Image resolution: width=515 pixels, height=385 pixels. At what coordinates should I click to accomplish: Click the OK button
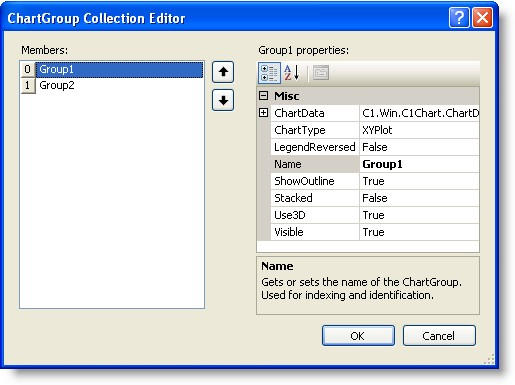pos(358,336)
